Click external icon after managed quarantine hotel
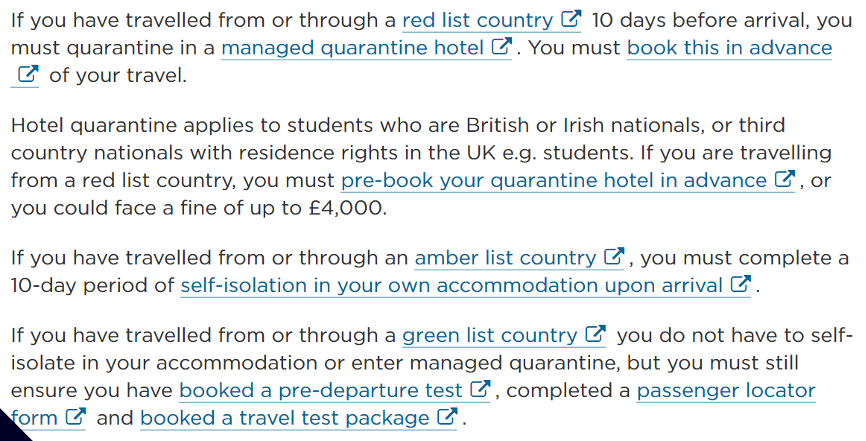The image size is (866, 441). 502,47
